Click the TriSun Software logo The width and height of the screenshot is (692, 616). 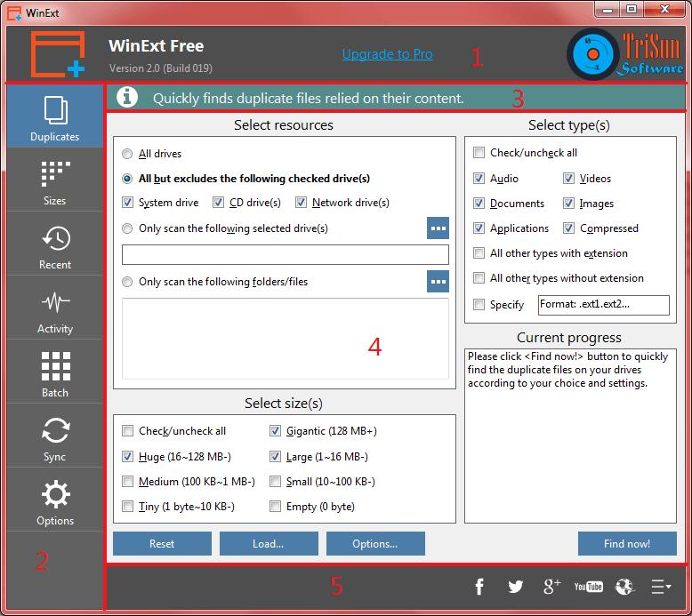[624, 54]
